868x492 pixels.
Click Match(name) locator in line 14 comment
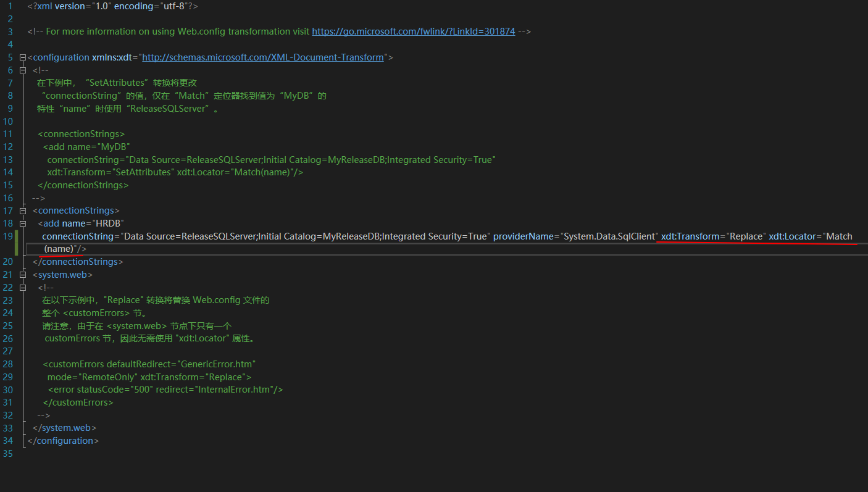(x=262, y=172)
